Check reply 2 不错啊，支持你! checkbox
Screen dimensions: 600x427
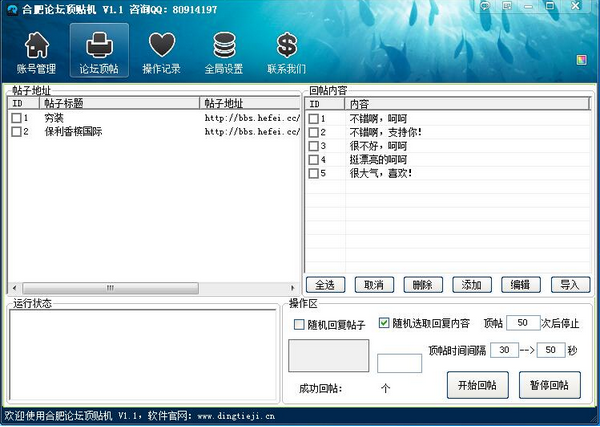[x=313, y=132]
